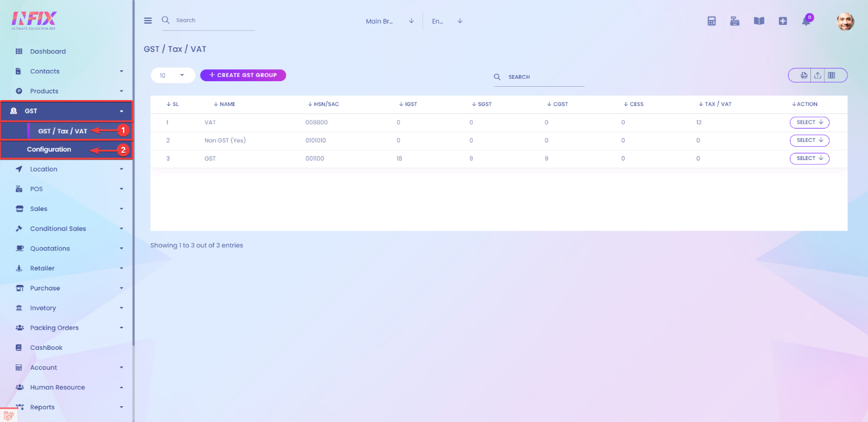Click the Conditional Sales gavel icon
This screenshot has height=422, width=868.
(x=19, y=229)
